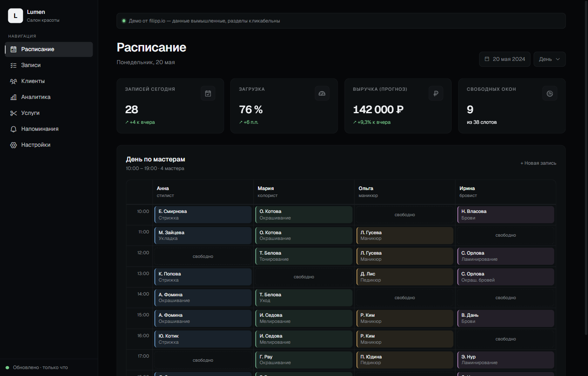The width and height of the screenshot is (588, 376).
Task: Click the gauge icon in Загрузка card
Action: (322, 94)
